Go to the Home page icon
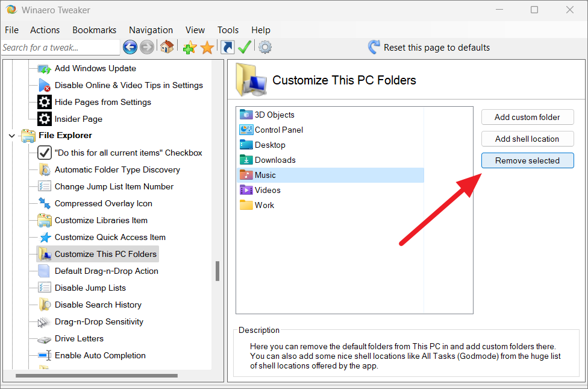The height and width of the screenshot is (389, 588). (167, 47)
